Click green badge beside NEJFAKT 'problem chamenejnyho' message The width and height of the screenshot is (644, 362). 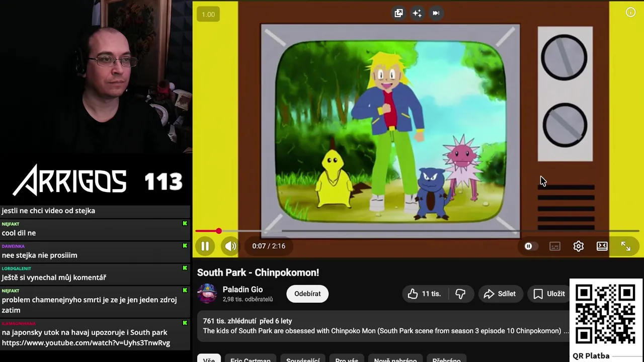point(185,290)
